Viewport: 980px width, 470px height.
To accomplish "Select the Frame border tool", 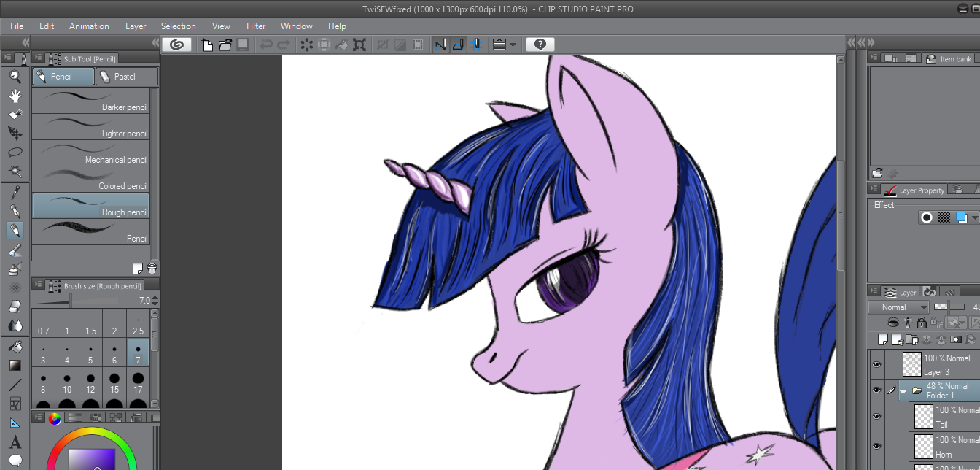I will pos(15,404).
